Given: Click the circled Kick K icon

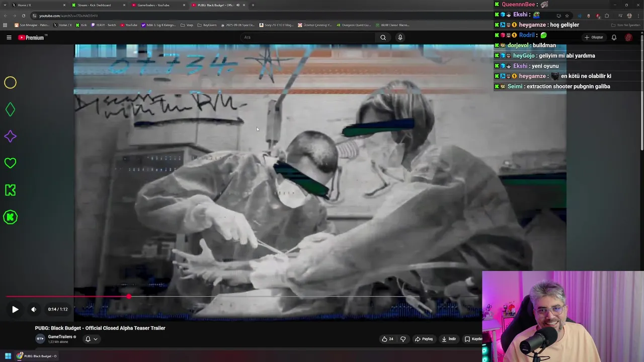Looking at the screenshot, I should [10, 217].
